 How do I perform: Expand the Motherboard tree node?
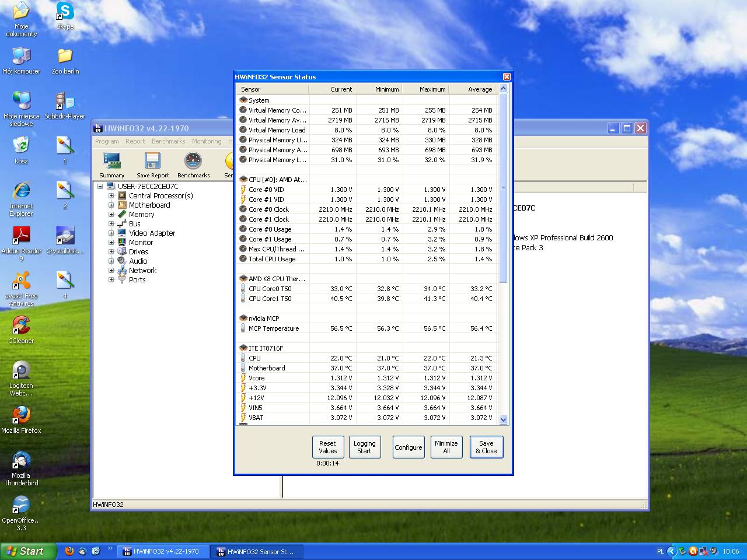111,205
